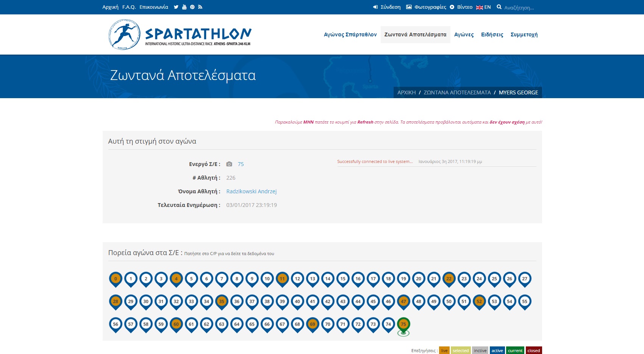The width and height of the screenshot is (644, 354).
Task: Select checkpoint marker 69
Action: pos(313,325)
